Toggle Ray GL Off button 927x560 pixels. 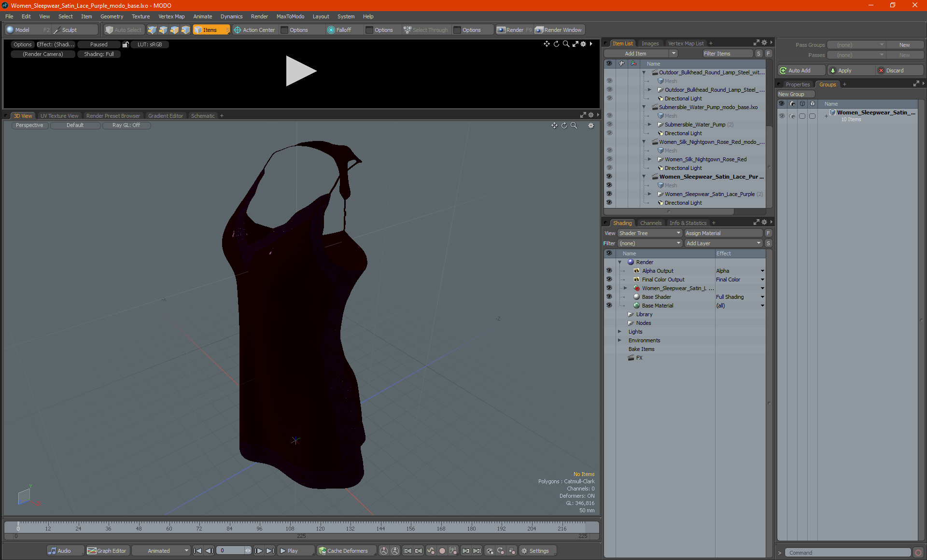(x=126, y=126)
